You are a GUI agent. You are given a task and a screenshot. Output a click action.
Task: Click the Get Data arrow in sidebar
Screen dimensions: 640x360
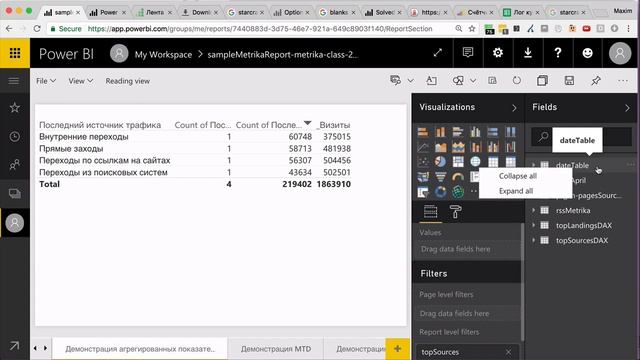click(14, 346)
